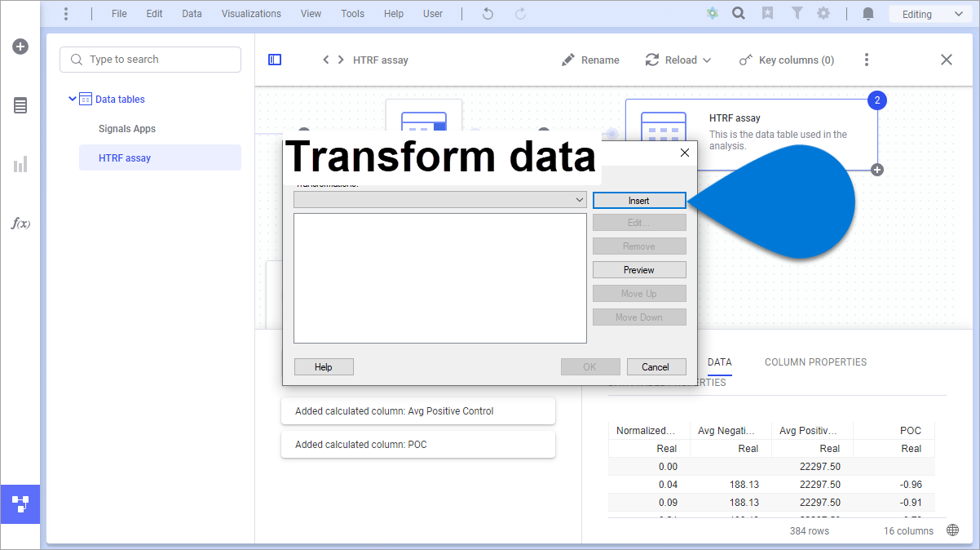This screenshot has height=550, width=980.
Task: Open the settings gear icon in top bar
Action: point(823,14)
